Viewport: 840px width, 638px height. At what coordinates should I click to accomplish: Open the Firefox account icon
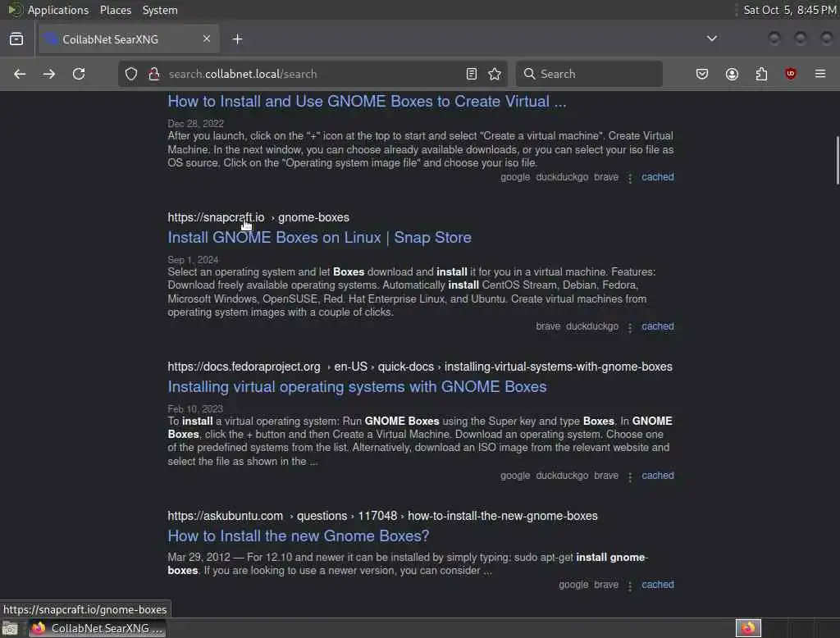coord(732,74)
